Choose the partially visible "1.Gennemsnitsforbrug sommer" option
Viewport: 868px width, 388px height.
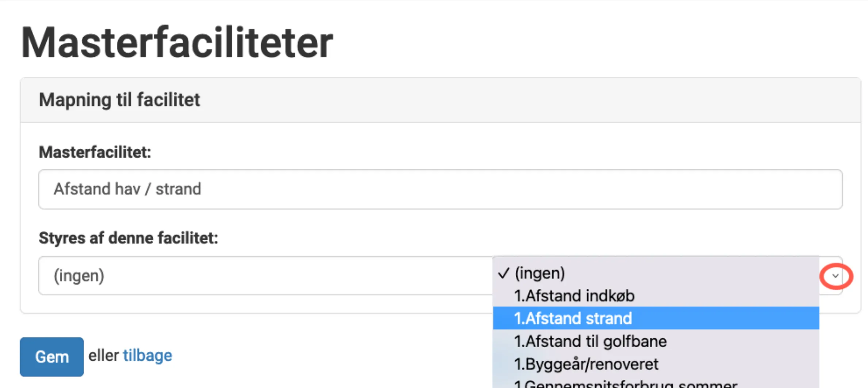coord(626,384)
